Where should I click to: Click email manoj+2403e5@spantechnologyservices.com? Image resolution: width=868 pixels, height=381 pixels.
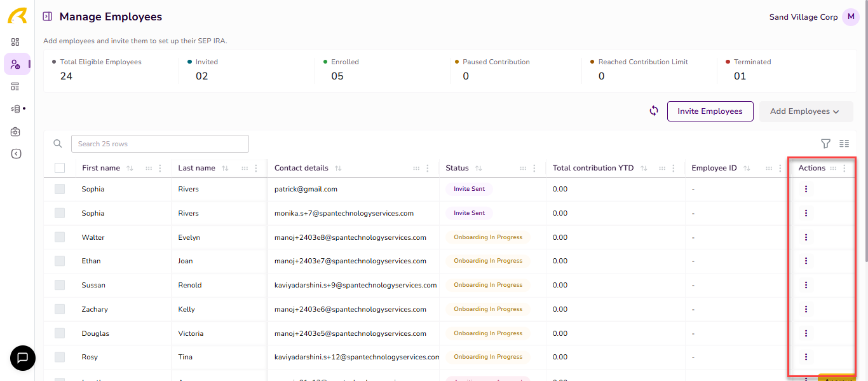click(350, 333)
